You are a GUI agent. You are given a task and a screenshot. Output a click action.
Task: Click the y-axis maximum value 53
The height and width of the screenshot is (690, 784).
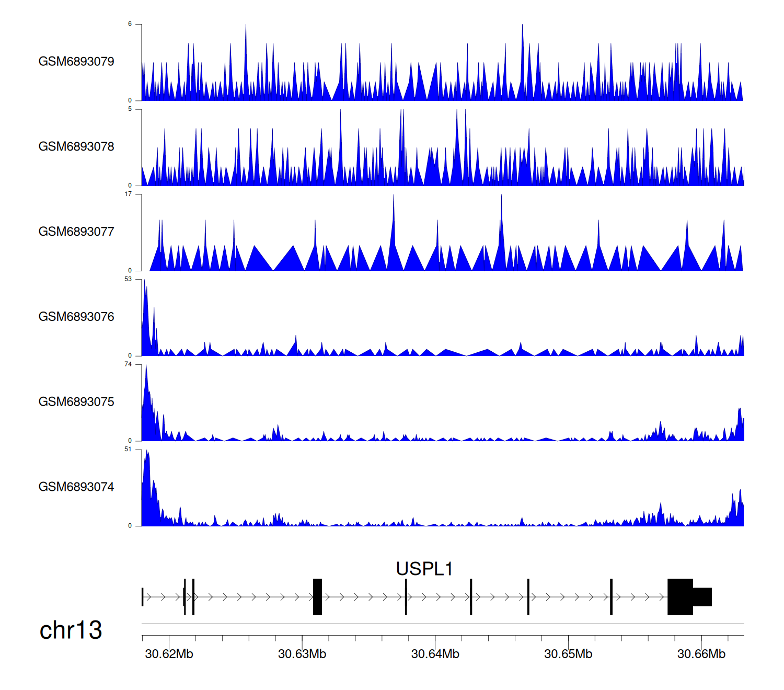[x=128, y=279]
